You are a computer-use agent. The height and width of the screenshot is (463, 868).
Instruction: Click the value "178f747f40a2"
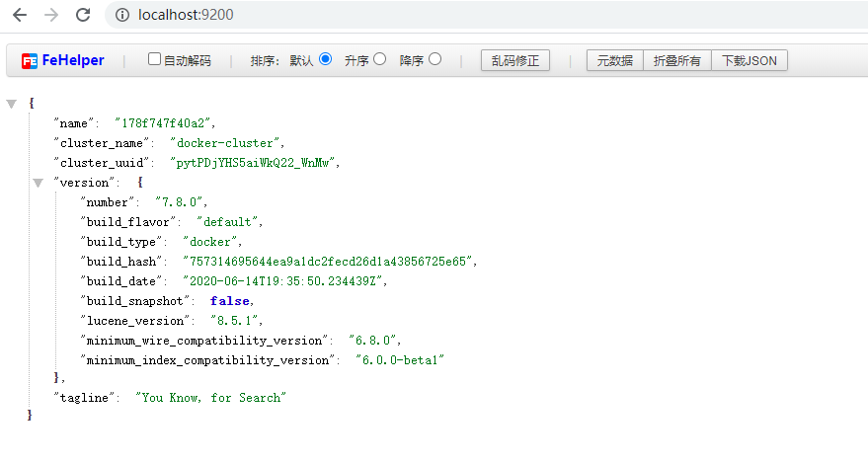(x=163, y=122)
